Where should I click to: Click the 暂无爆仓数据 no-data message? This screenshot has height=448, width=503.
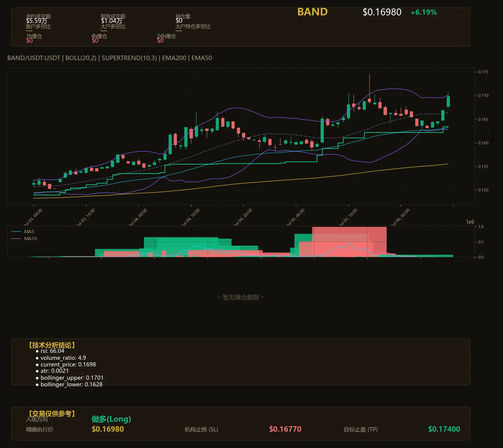pyautogui.click(x=241, y=297)
